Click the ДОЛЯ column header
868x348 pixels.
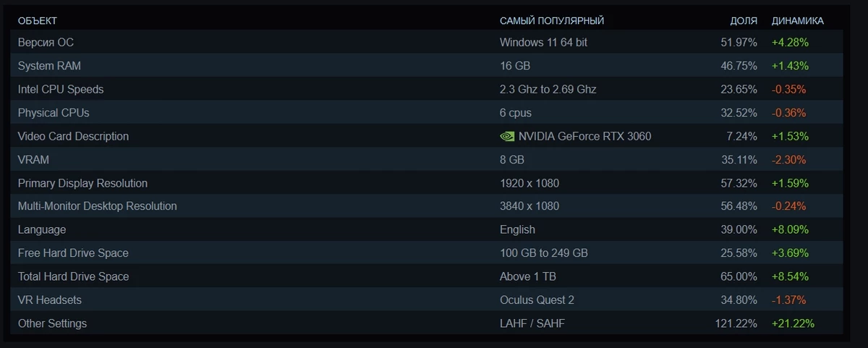pos(744,21)
